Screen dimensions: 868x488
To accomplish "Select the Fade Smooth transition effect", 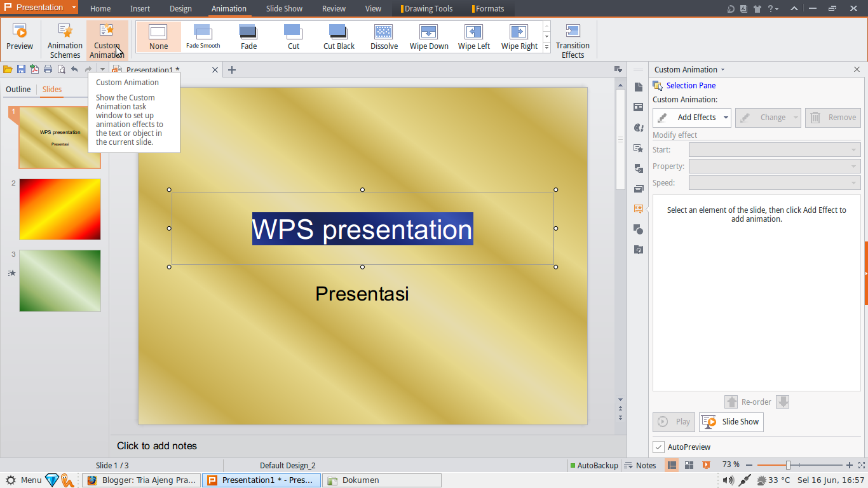I will click(203, 36).
